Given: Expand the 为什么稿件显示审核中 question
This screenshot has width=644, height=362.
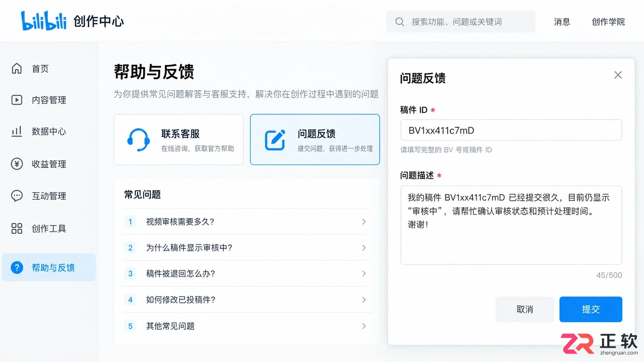Looking at the screenshot, I should point(364,248).
